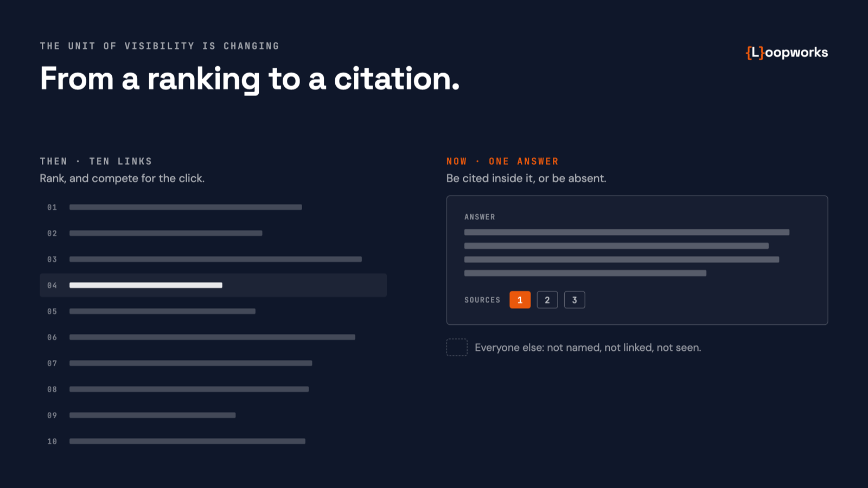The image size is (868, 488).
Task: Click search result bar 09
Action: [x=152, y=415]
